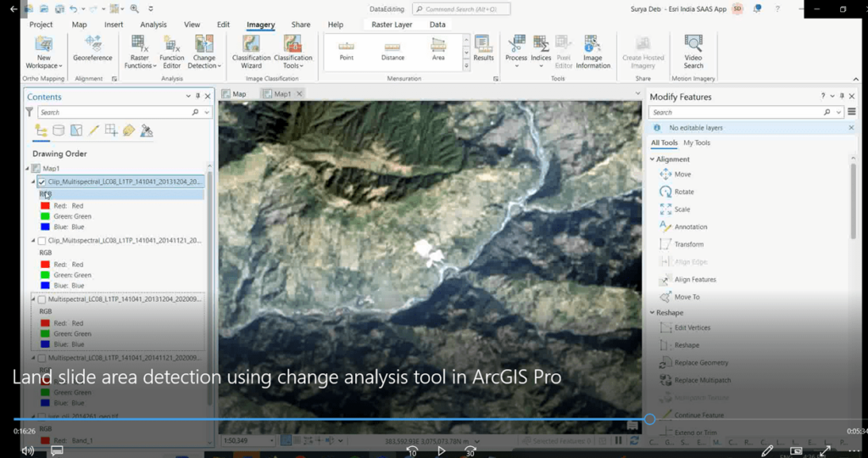
Task: Open the Modify Features search dropdown arrow
Action: coord(838,113)
